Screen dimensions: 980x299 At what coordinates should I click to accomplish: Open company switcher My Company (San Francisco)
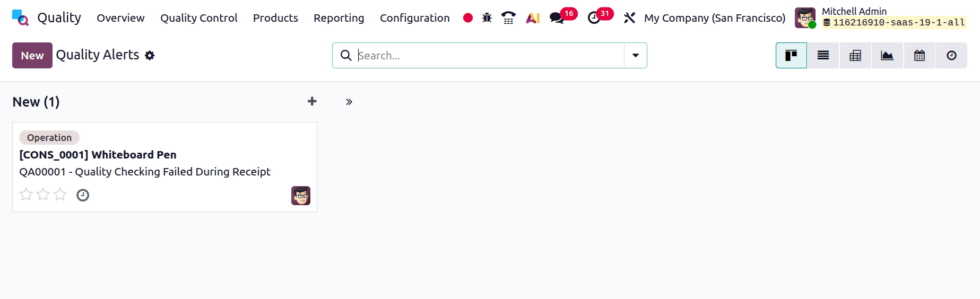[x=715, y=18]
